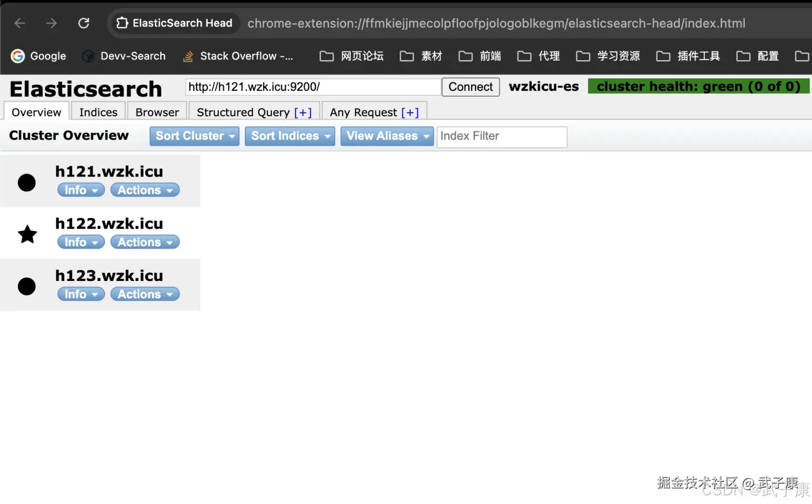Screen dimensions: 812x504
Task: Switch to the Overview tab
Action: point(36,112)
